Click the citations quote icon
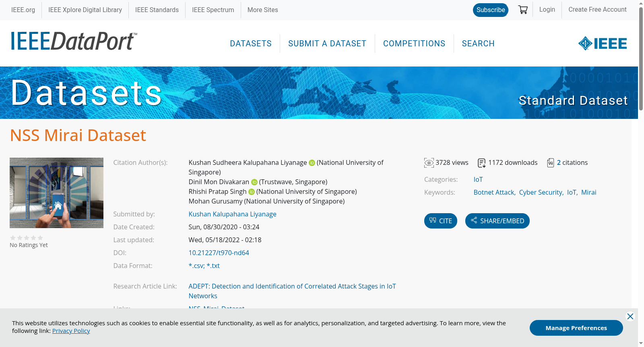This screenshot has height=347, width=644. [x=551, y=163]
